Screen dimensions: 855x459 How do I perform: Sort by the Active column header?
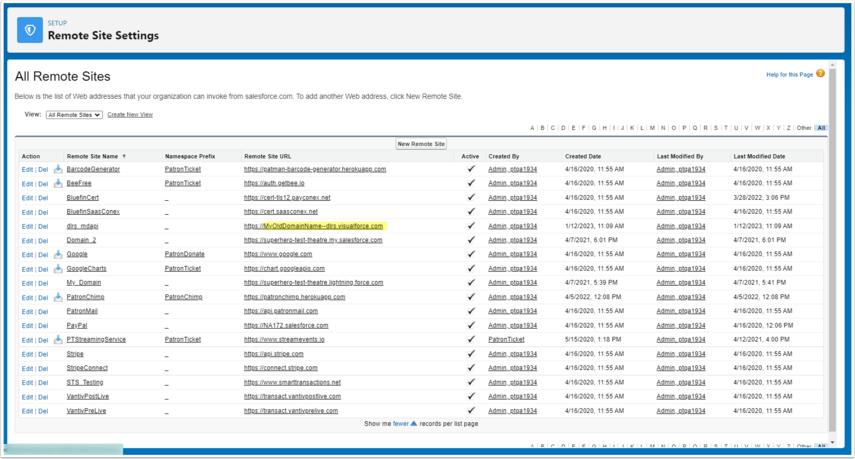tap(470, 156)
